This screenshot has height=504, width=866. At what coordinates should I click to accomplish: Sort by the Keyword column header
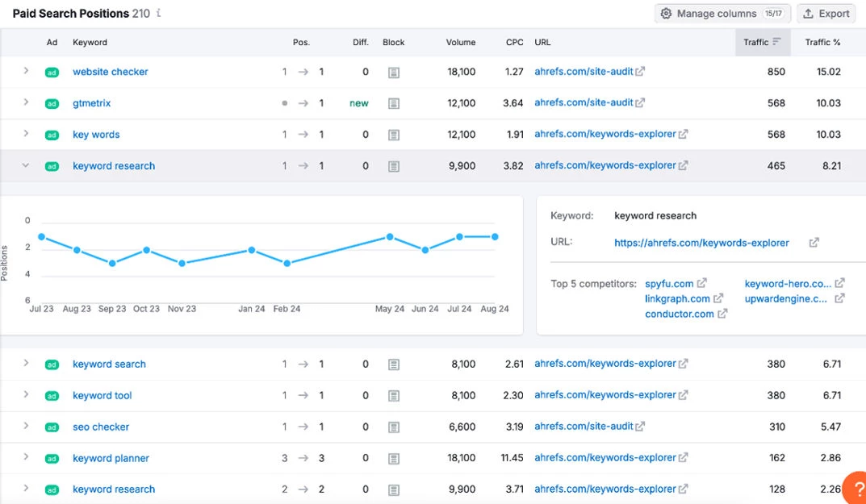tap(90, 42)
